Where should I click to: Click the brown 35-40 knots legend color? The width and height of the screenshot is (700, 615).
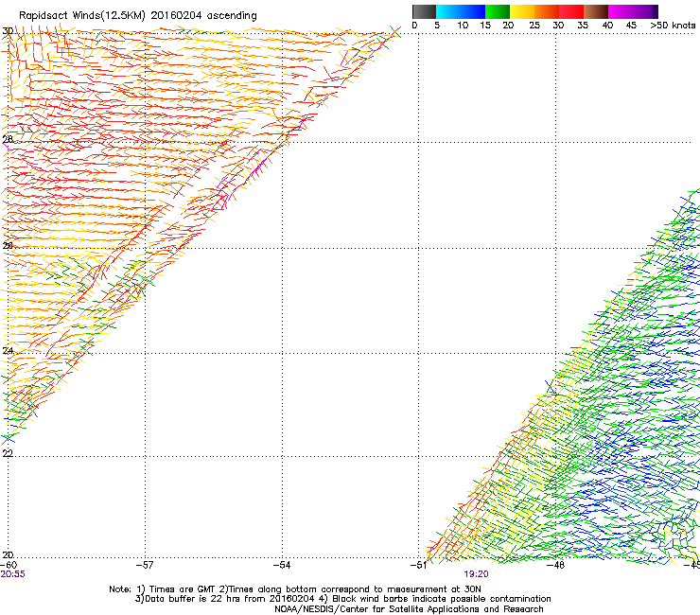pos(596,11)
